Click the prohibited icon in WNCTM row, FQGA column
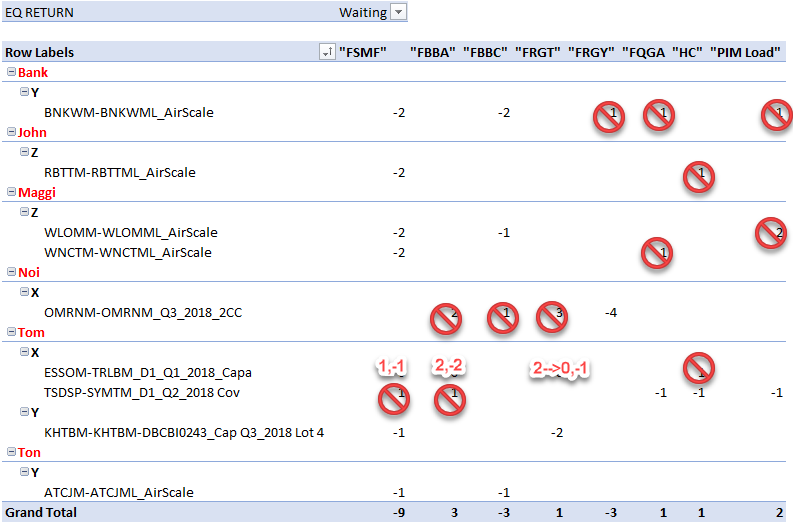 (656, 255)
